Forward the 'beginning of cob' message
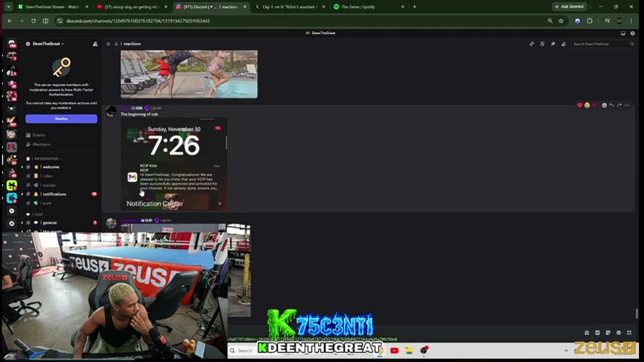Viewport: 644px width, 362px height. [619, 105]
